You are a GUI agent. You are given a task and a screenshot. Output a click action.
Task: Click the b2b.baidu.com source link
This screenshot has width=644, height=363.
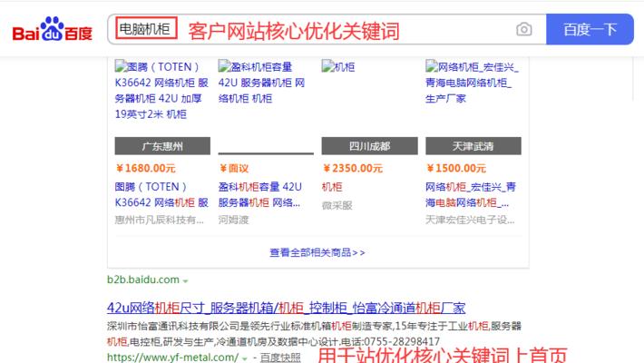(143, 280)
